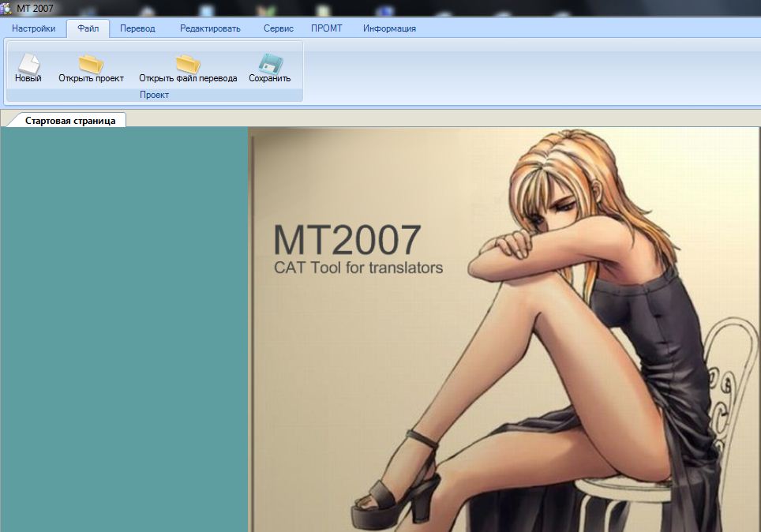Open the Редактировать ribbon tab

coord(210,28)
